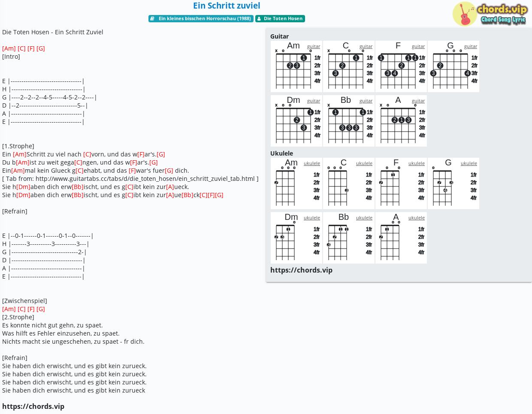Click the guitar link beside chord F

[x=418, y=46]
